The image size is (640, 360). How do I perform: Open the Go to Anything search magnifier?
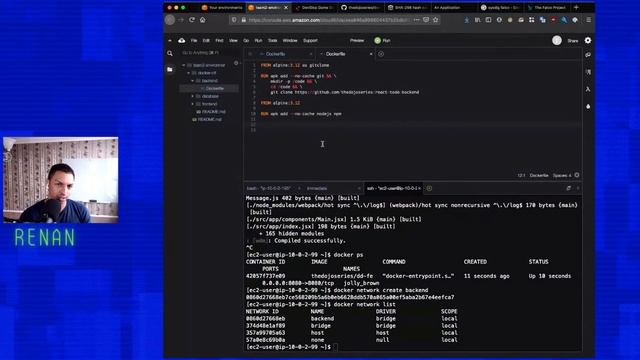click(170, 53)
